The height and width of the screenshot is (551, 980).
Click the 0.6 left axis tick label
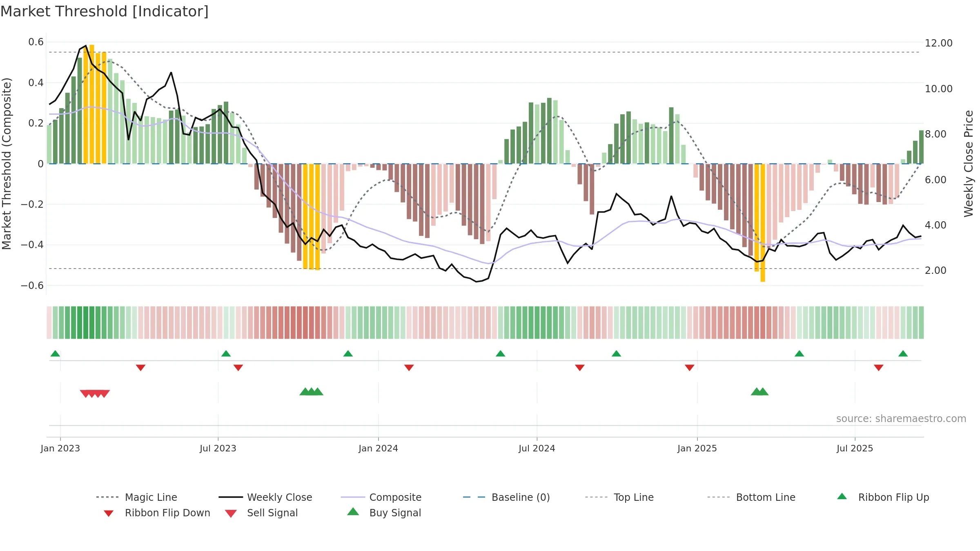pos(36,42)
